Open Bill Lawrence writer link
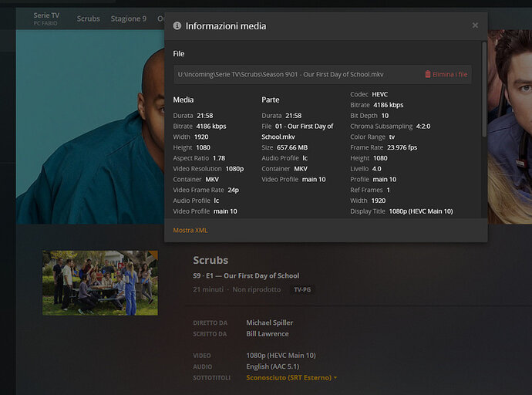Viewport: 532px width, 395px height. (268, 333)
